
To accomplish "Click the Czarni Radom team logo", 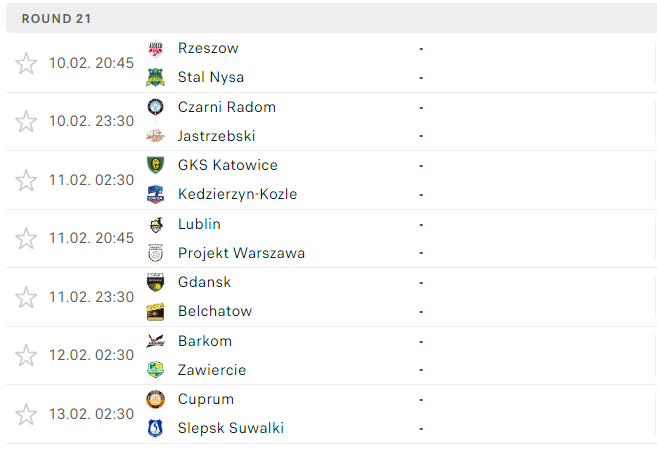I will 155,107.
